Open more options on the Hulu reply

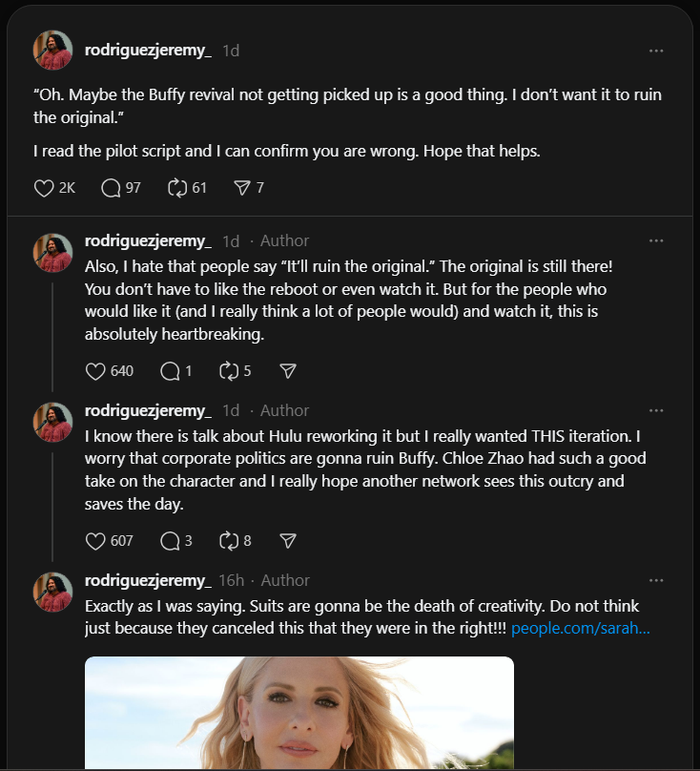pos(656,410)
